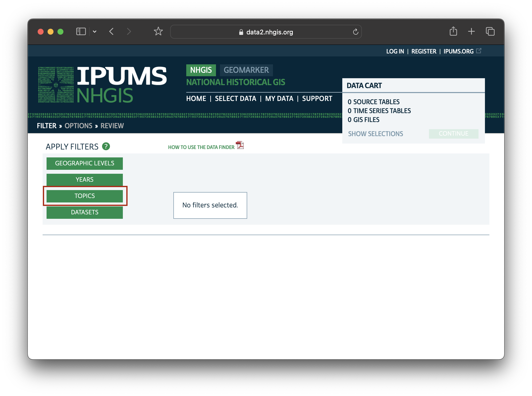This screenshot has height=396, width=532.
Task: Click the NATIONAL HISTORICAL GIS heading
Action: pos(236,82)
